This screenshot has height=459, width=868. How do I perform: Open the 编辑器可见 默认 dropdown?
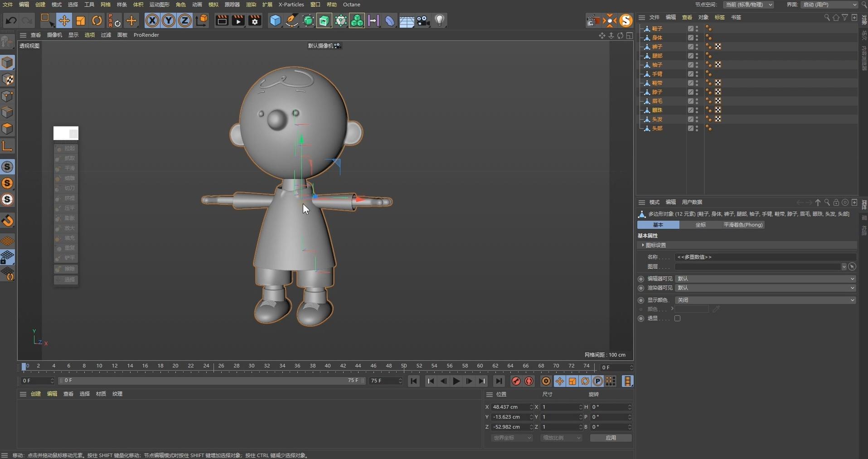766,279
